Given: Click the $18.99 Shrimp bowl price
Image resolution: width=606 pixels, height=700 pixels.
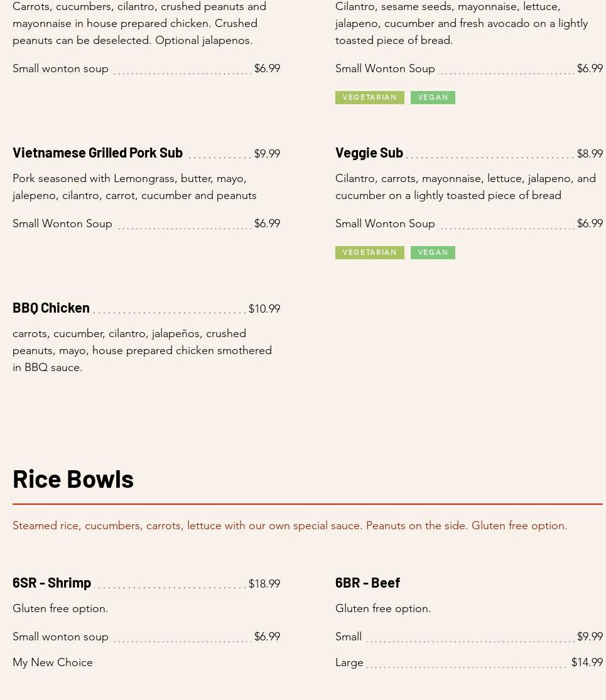Looking at the screenshot, I should tap(264, 584).
